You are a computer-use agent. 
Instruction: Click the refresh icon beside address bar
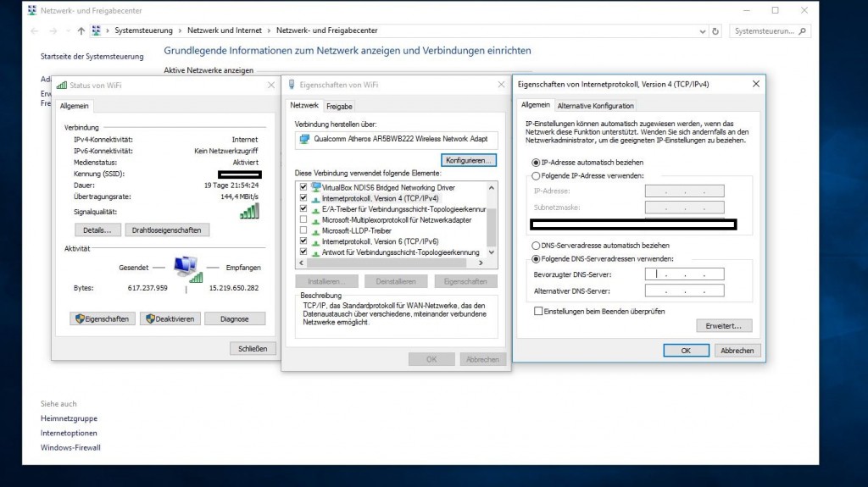coord(716,30)
